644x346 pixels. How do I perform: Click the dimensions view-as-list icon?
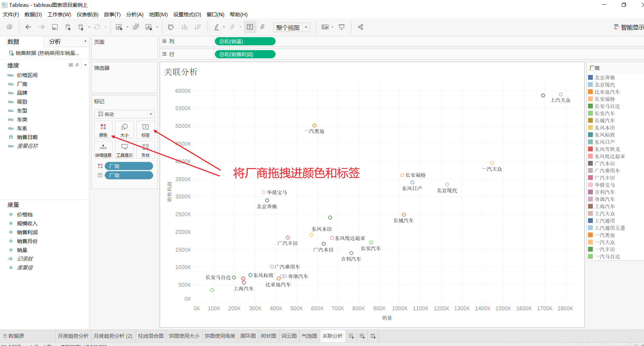(71, 65)
